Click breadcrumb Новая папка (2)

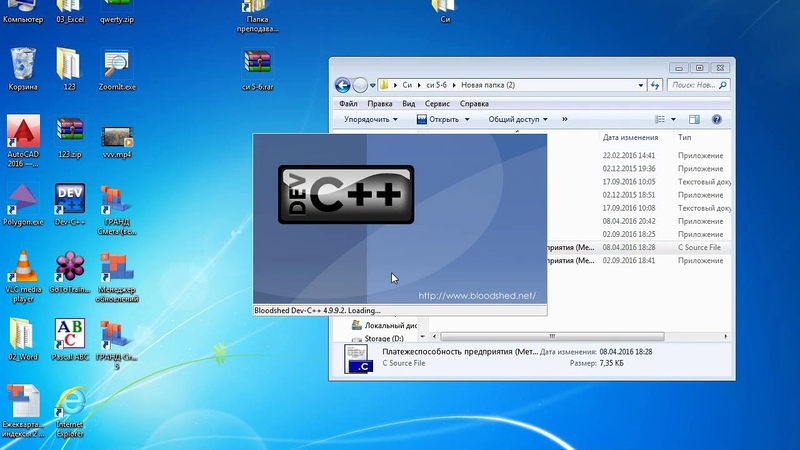[488, 85]
